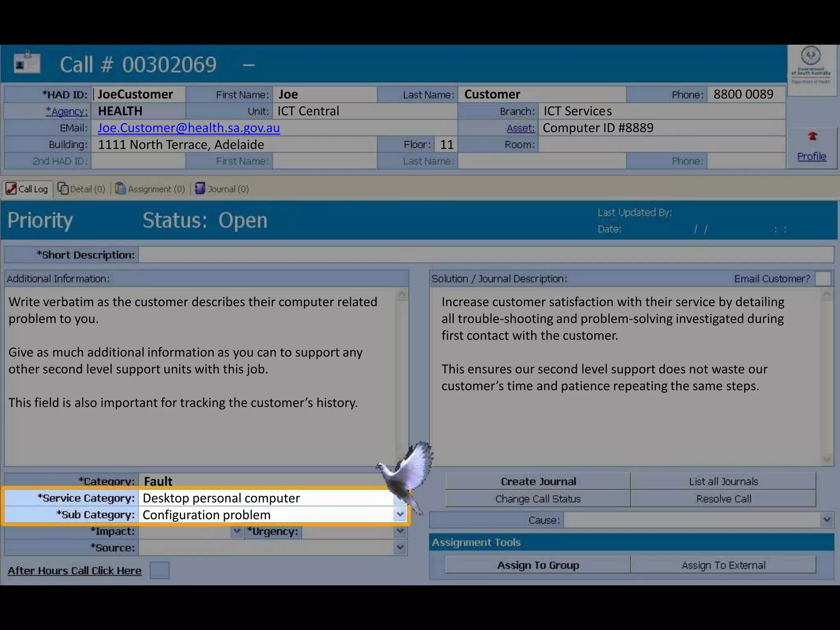Open the Cause dropdown list

(826, 520)
